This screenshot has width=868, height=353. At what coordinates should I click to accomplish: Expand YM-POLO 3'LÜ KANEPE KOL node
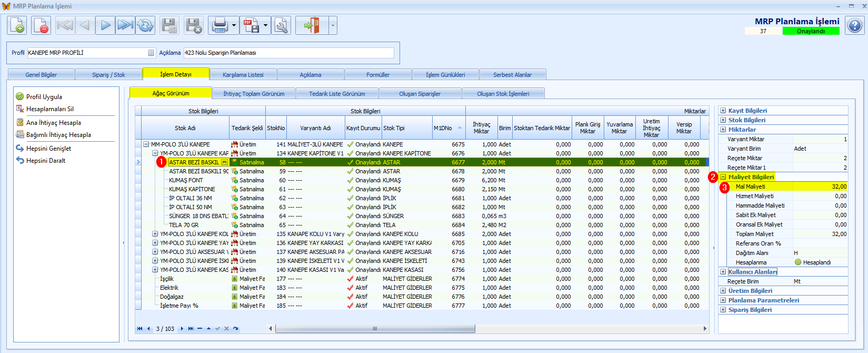point(155,234)
